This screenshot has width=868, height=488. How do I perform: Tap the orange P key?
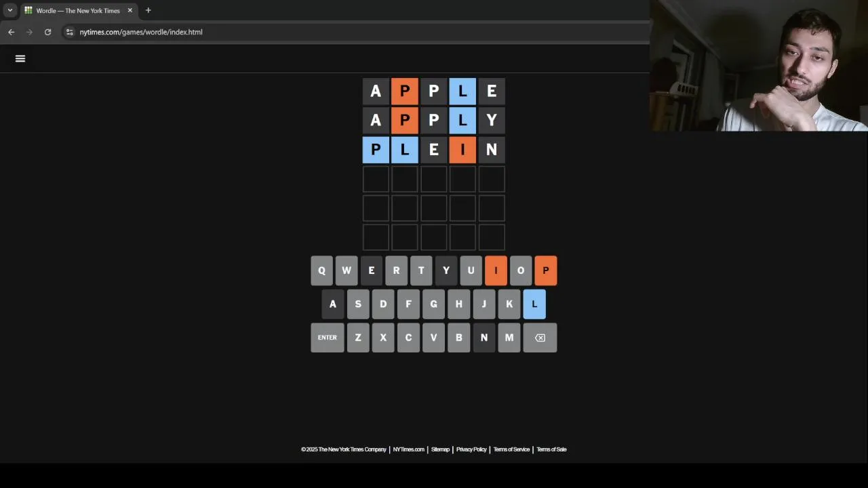[x=546, y=270]
